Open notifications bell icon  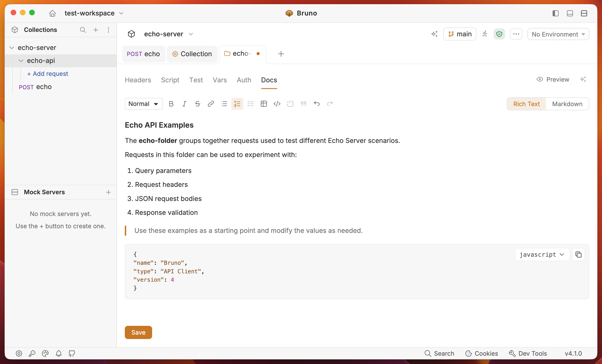click(59, 354)
